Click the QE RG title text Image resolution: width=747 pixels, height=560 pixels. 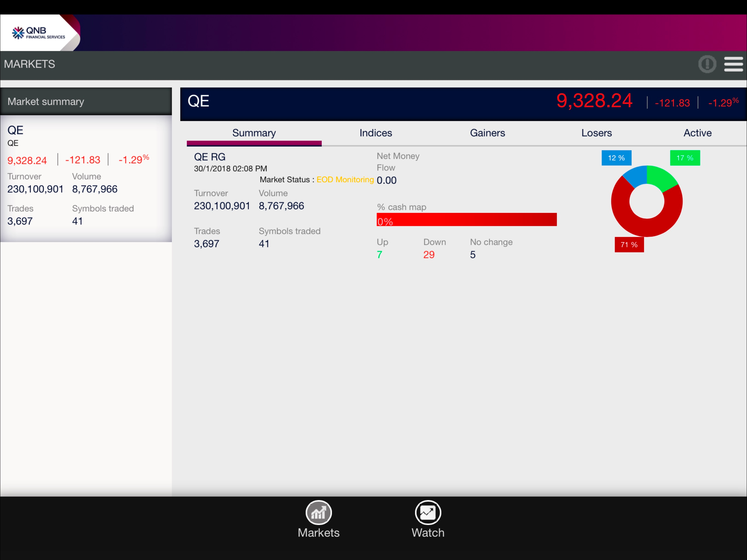click(209, 157)
